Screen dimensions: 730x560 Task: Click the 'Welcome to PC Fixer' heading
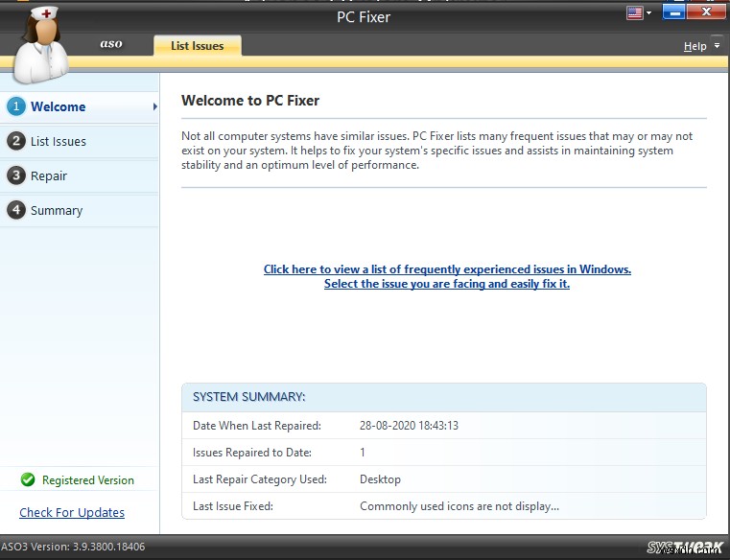click(x=250, y=100)
